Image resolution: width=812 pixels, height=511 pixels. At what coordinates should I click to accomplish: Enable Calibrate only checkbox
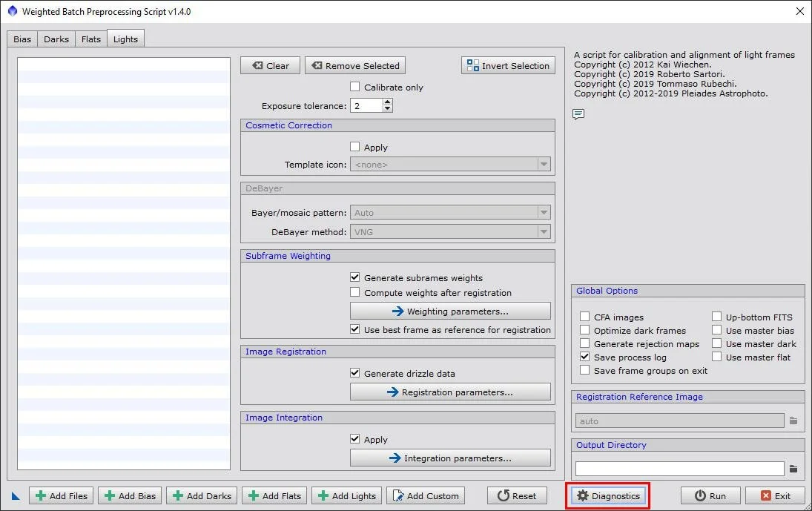[x=354, y=87]
